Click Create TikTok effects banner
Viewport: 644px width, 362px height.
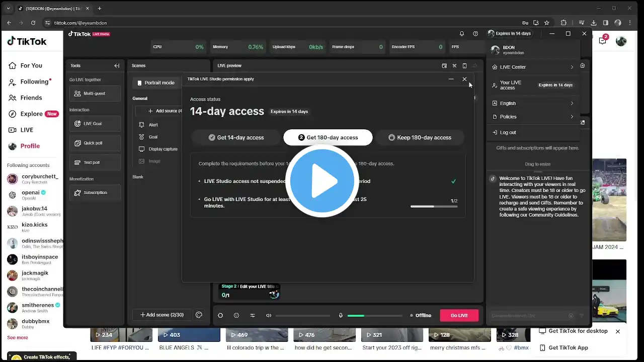(x=42, y=356)
